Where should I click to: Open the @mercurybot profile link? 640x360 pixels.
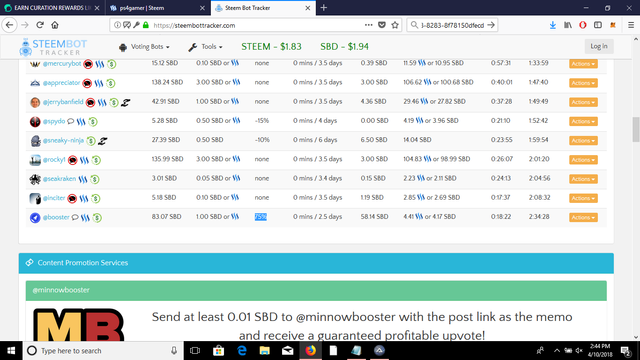62,64
